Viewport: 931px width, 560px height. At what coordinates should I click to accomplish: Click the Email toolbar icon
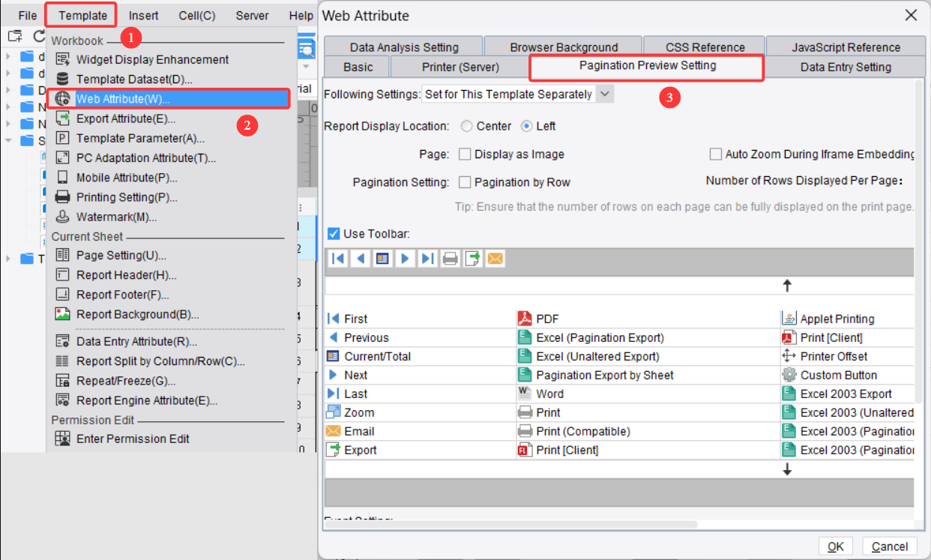[495, 259]
